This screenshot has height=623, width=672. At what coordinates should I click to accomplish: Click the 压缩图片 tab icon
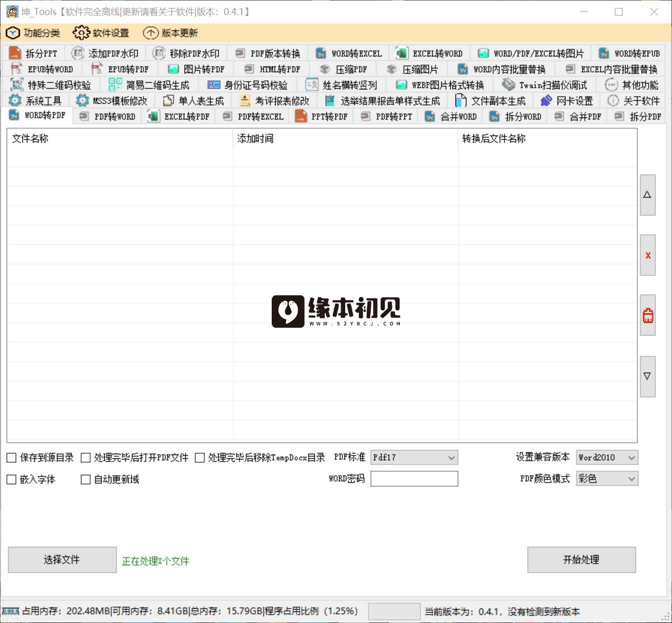pyautogui.click(x=392, y=69)
